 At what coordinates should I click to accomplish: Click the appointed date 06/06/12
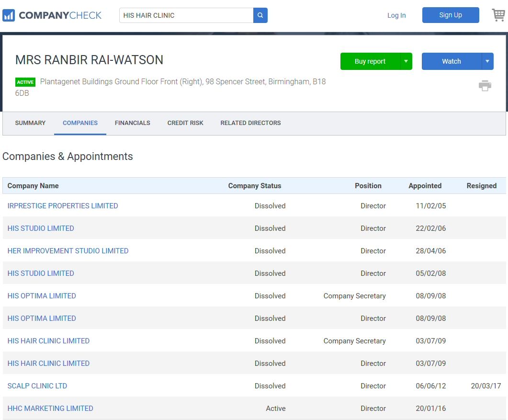coord(431,386)
